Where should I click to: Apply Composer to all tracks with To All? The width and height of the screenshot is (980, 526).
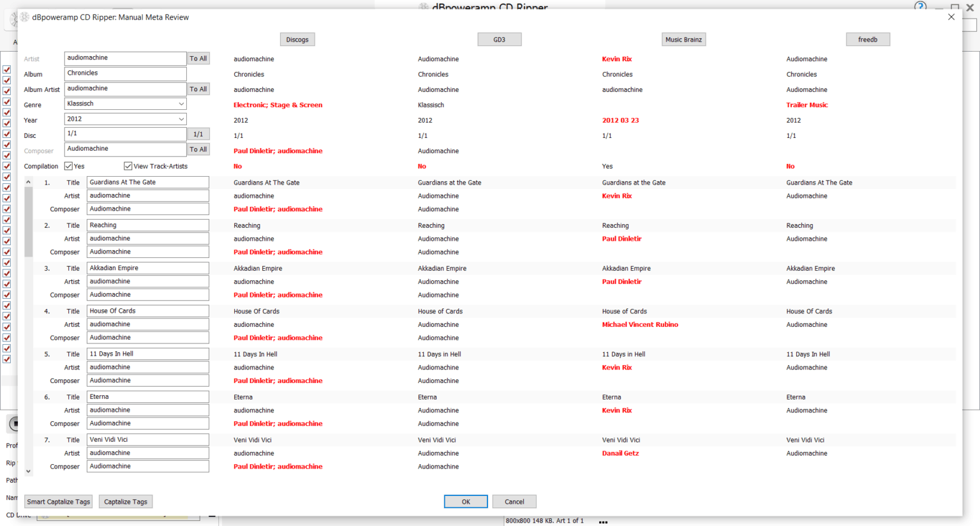(198, 149)
